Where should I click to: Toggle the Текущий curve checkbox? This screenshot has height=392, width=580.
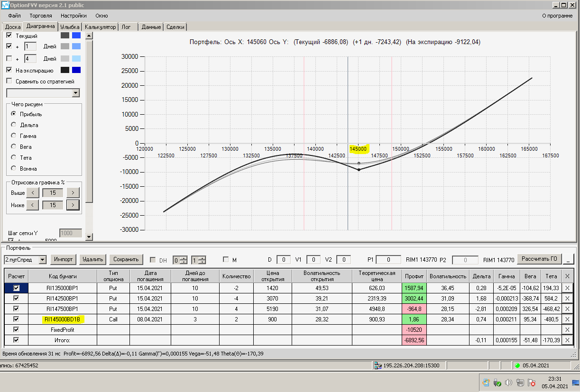pos(9,36)
